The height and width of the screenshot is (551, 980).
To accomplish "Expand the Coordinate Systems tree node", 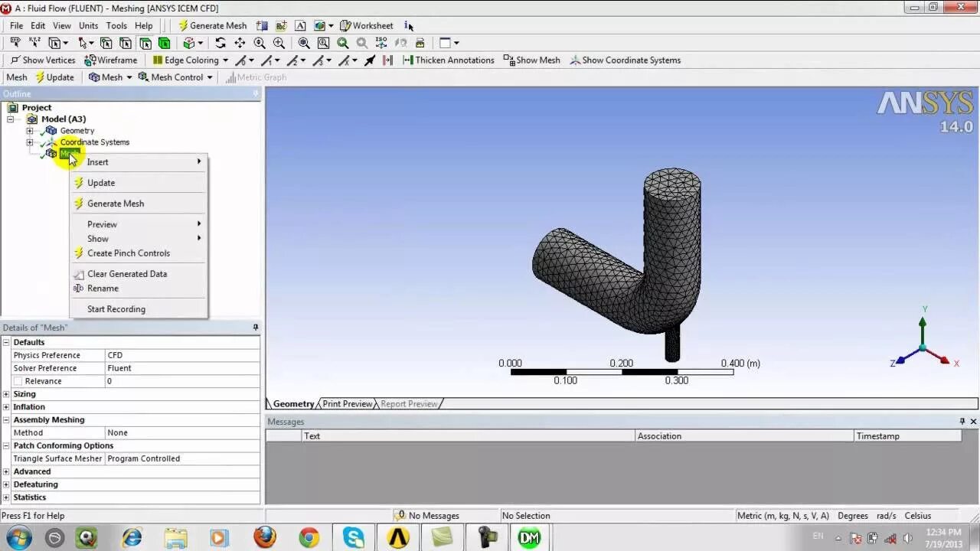I will point(30,142).
